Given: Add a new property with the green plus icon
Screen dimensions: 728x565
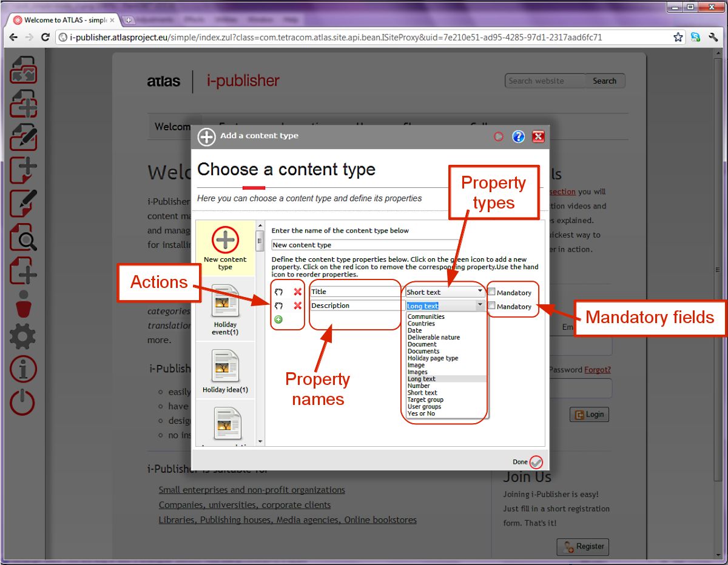Looking at the screenshot, I should pyautogui.click(x=278, y=319).
